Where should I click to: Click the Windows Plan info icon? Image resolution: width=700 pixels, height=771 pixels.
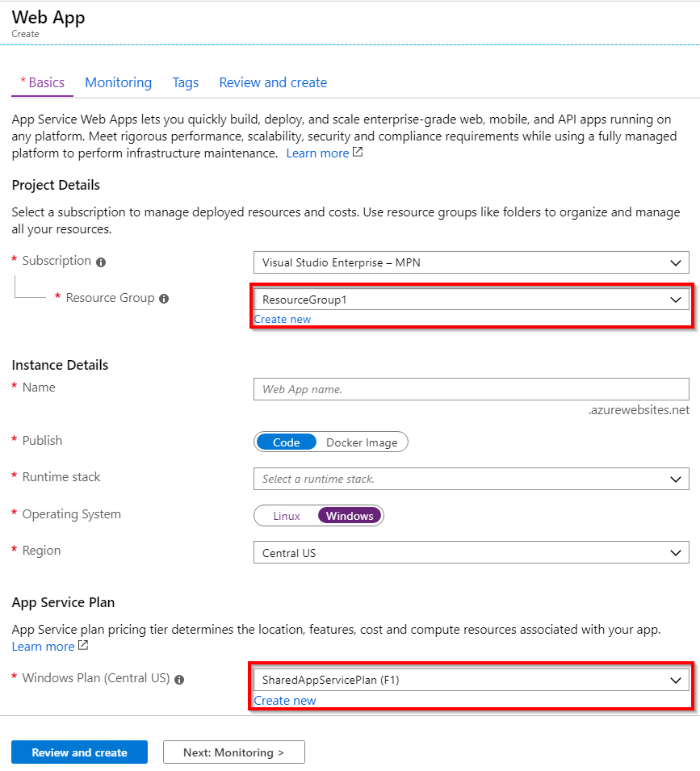(178, 679)
